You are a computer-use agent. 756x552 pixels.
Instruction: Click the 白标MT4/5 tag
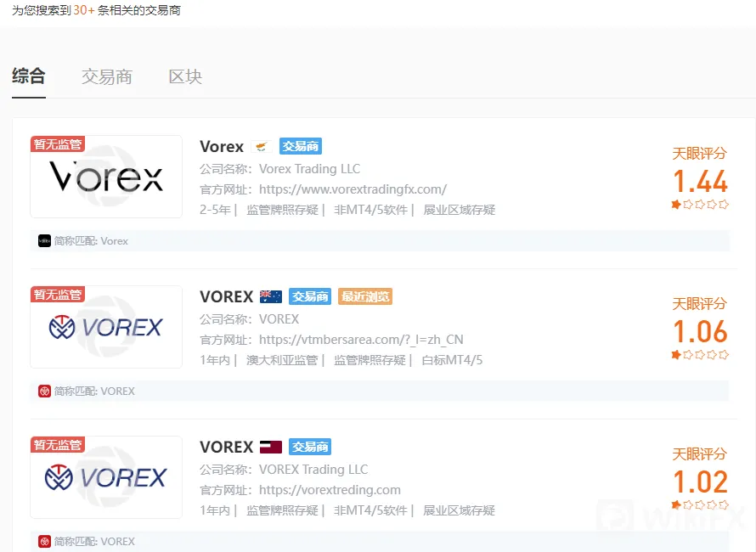[452, 361]
